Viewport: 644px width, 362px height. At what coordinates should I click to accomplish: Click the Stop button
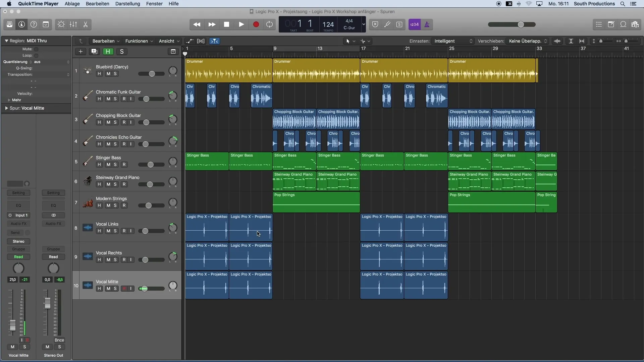pos(227,24)
